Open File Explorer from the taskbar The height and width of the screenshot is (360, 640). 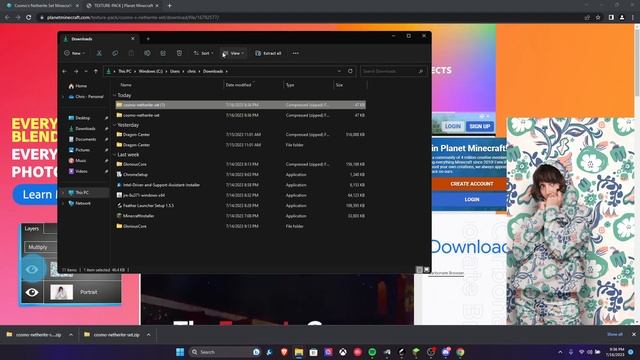[x=299, y=352]
